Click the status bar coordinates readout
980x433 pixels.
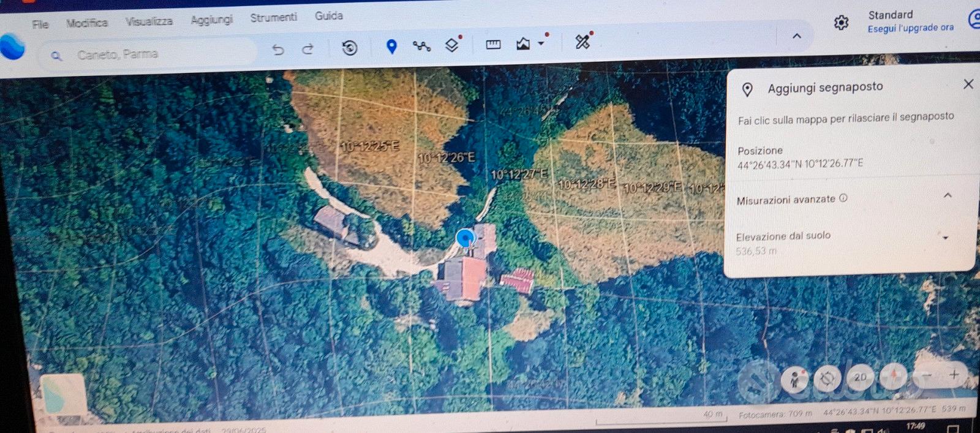coord(880,411)
